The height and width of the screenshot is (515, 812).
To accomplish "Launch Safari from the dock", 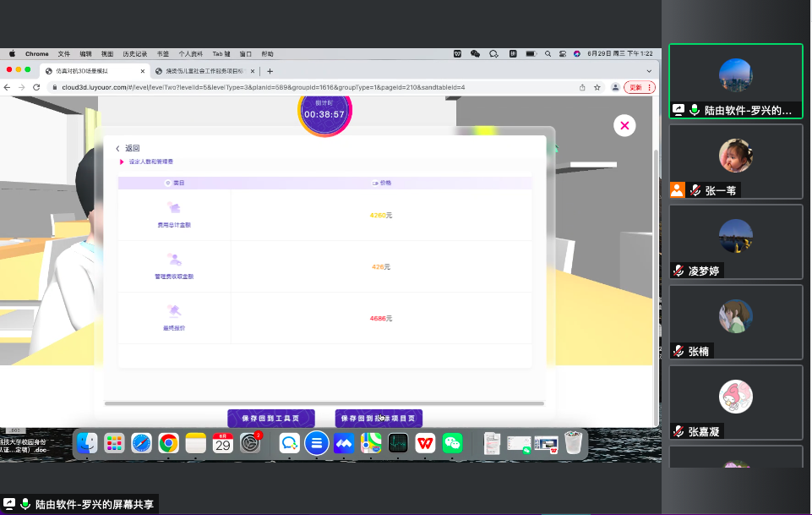I will (141, 442).
